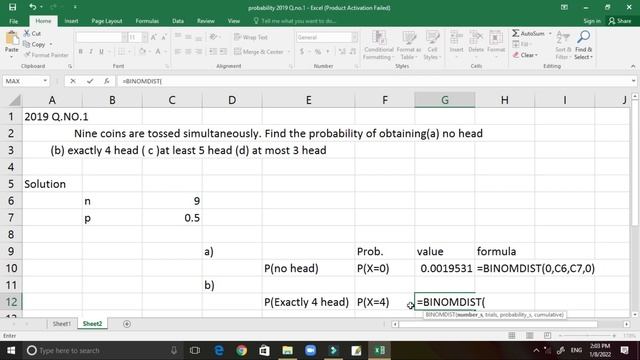Switch to the Insert ribbon tab
640x360 pixels.
(71, 21)
